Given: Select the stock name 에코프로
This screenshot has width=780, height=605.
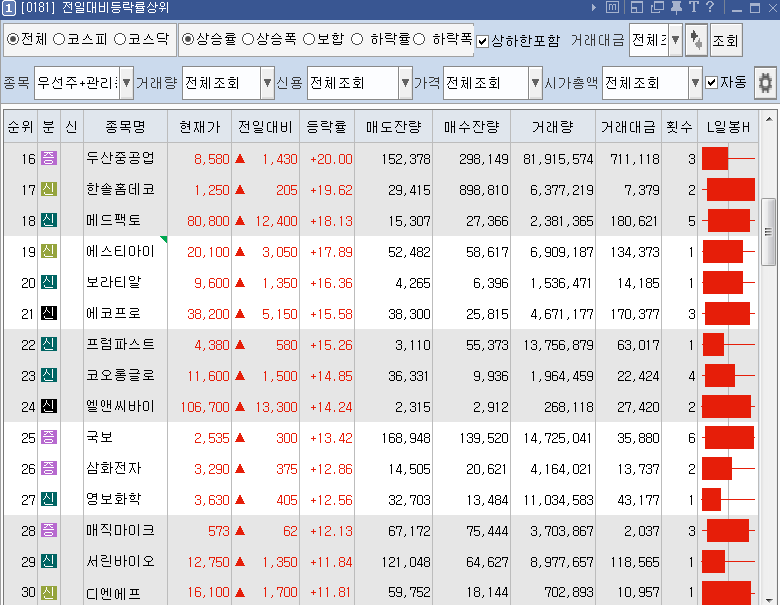Looking at the screenshot, I should [113, 313].
